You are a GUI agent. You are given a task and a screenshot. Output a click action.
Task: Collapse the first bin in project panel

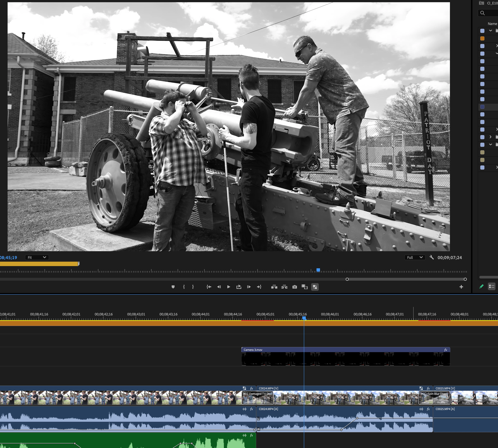click(x=490, y=31)
